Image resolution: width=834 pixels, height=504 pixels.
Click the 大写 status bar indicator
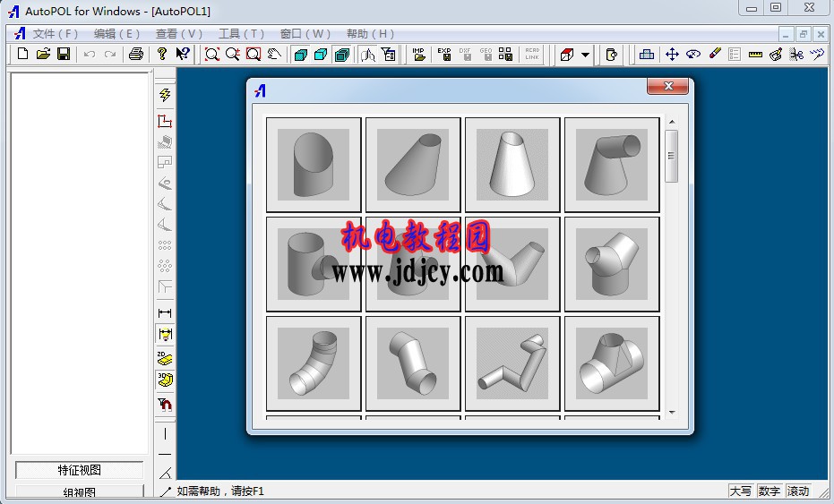(741, 491)
